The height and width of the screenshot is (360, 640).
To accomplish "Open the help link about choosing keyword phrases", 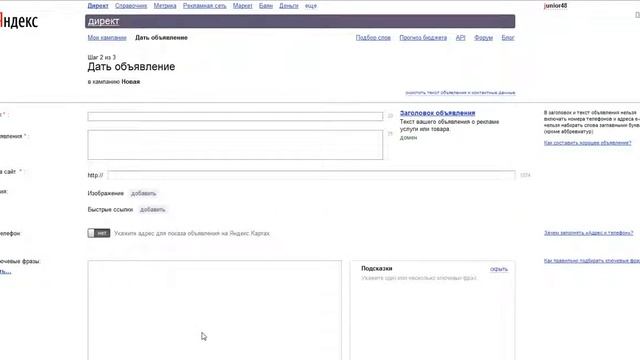I will click(x=592, y=260).
